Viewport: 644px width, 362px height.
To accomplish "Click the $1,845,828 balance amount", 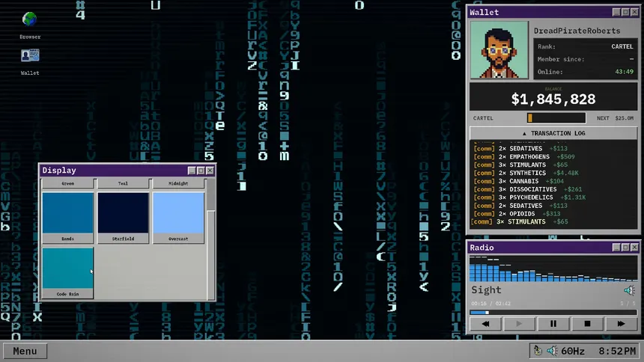I will (553, 99).
